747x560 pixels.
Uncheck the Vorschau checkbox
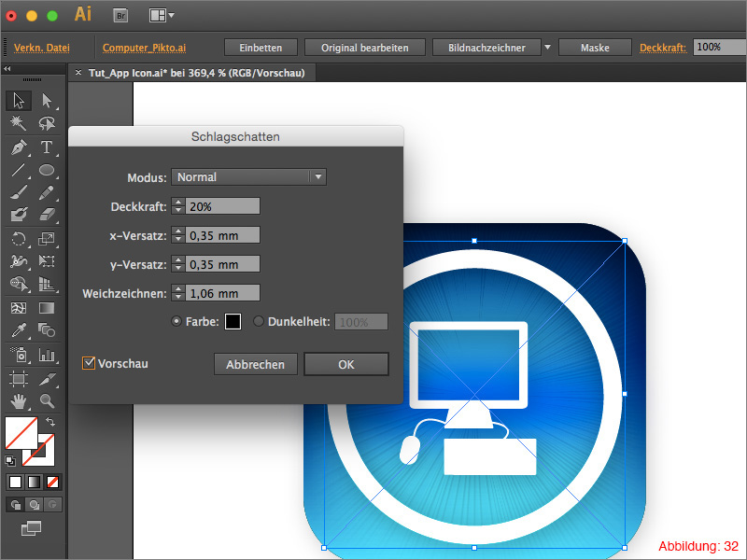(89, 364)
